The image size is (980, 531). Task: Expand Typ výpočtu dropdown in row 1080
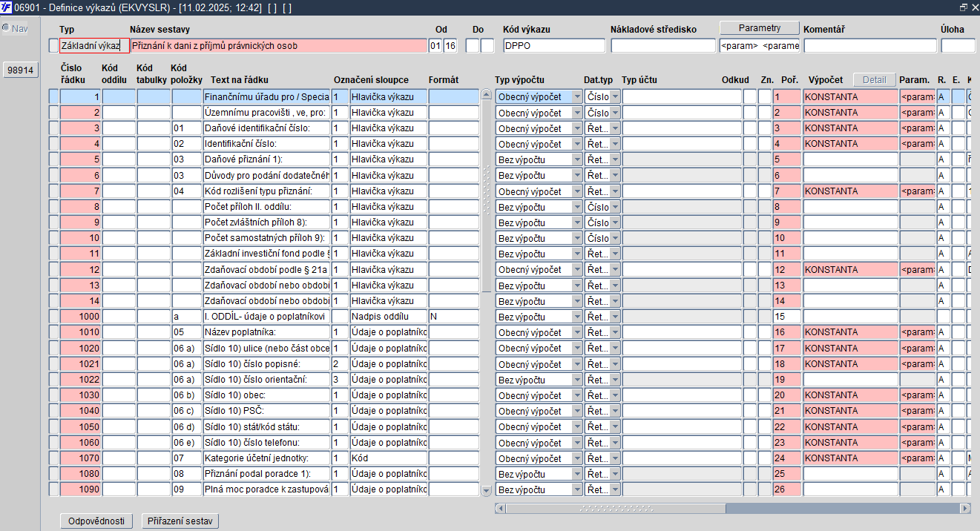(x=577, y=475)
